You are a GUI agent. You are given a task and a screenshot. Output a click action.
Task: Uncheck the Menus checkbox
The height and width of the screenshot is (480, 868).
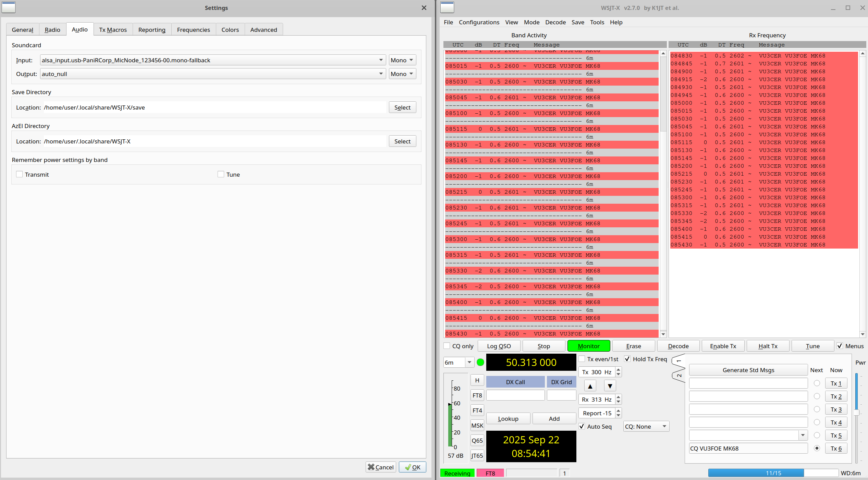point(840,346)
